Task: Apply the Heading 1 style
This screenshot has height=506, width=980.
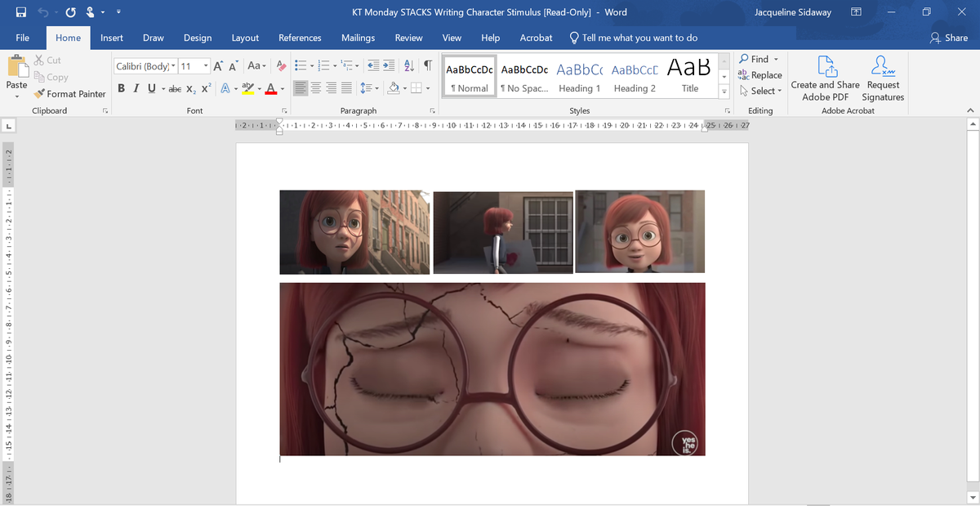Action: point(579,77)
